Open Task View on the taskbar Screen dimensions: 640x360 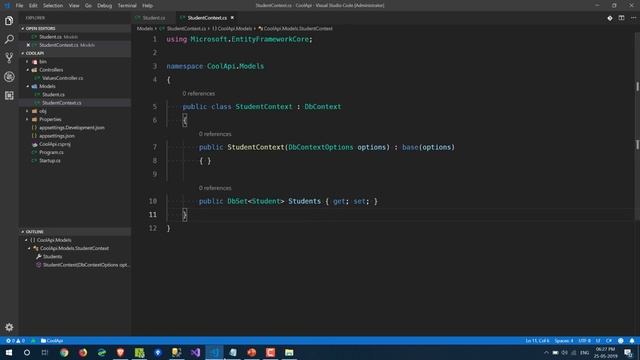tap(45, 353)
